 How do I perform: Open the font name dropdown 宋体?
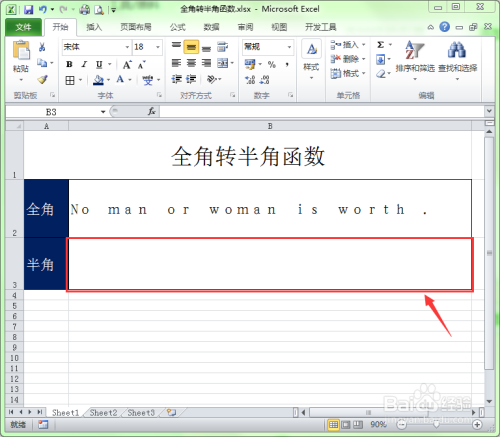coord(127,47)
